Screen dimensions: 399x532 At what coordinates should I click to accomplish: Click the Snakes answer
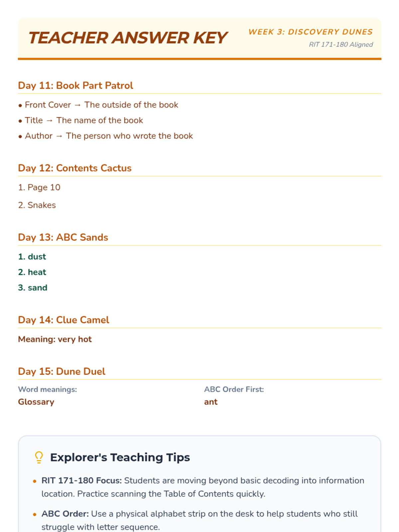click(x=37, y=205)
